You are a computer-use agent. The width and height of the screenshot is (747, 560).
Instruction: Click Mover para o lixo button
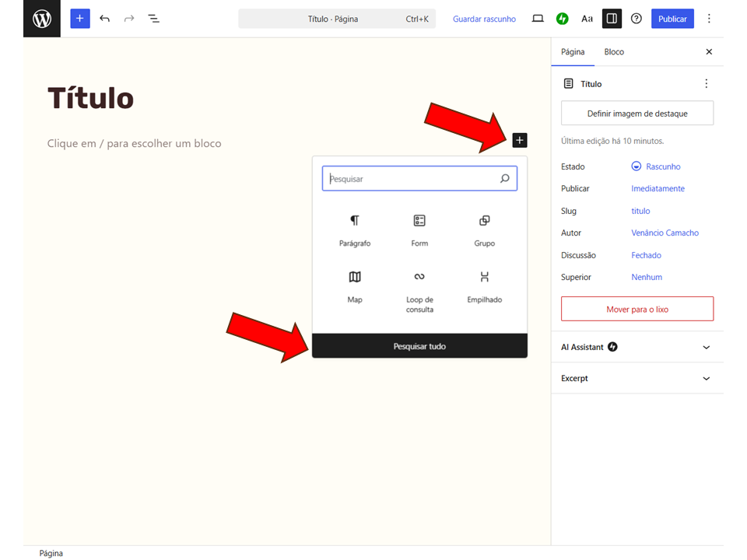637,309
